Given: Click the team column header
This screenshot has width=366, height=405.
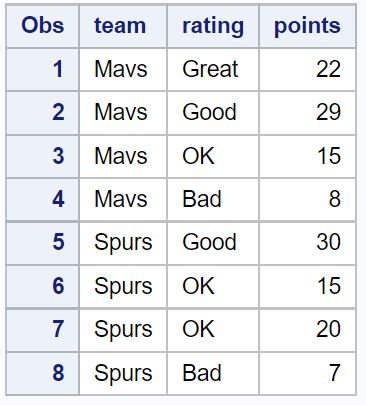Looking at the screenshot, I should coord(123,26).
